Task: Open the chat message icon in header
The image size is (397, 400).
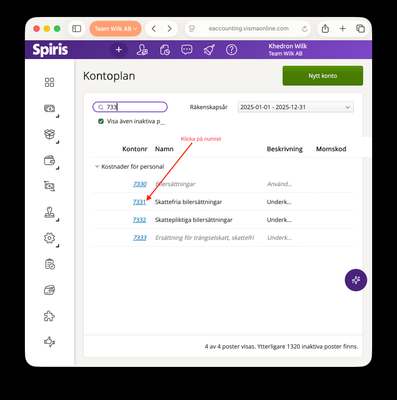Action: tap(187, 50)
